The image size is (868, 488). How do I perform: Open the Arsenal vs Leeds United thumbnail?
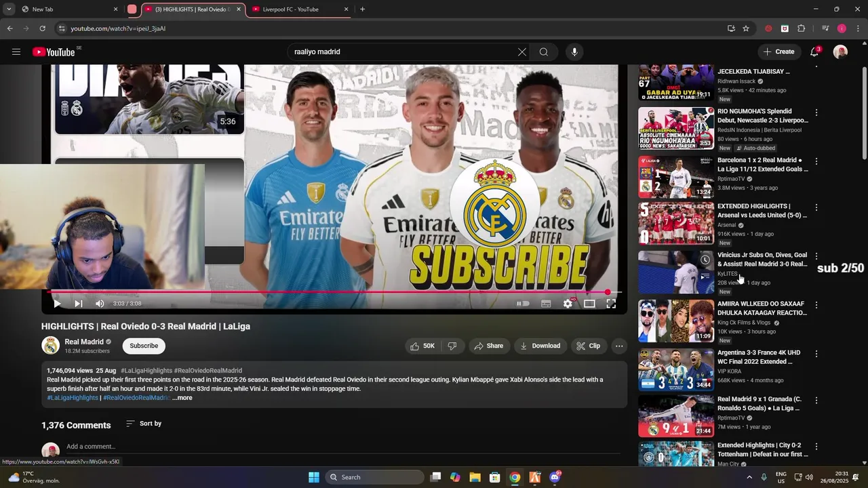click(x=676, y=223)
